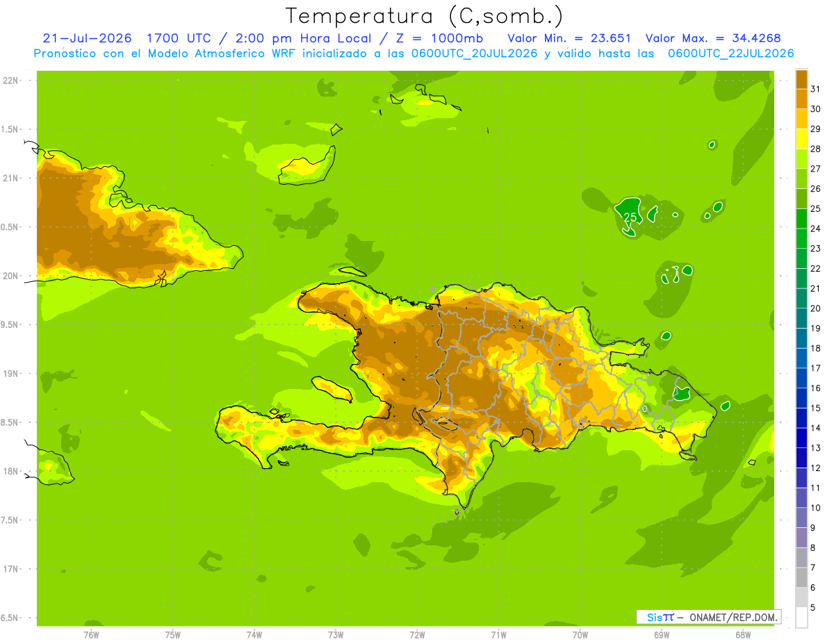Image resolution: width=834 pixels, height=644 pixels.
Task: Pick the legend color band between 16 and 17
Action: pyautogui.click(x=801, y=378)
